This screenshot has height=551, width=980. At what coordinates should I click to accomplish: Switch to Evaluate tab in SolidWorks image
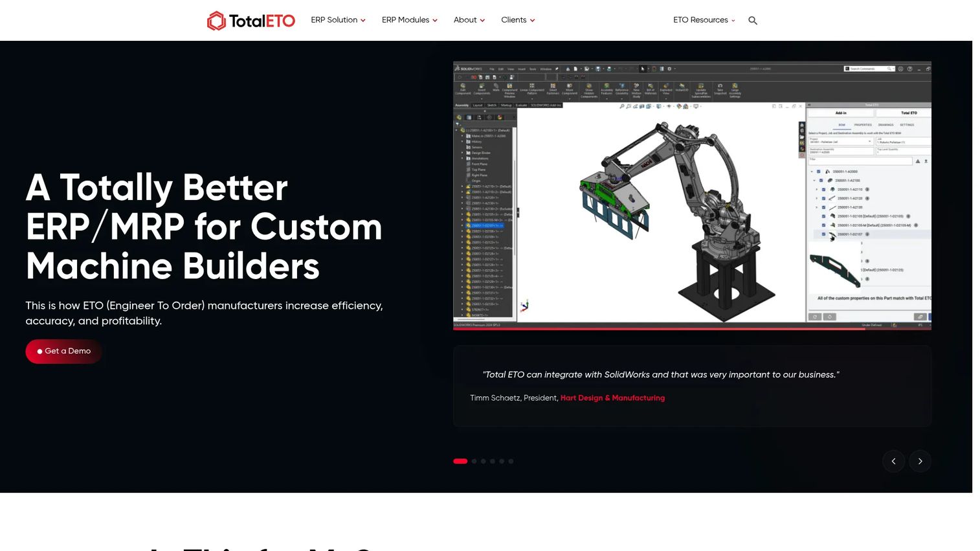521,105
